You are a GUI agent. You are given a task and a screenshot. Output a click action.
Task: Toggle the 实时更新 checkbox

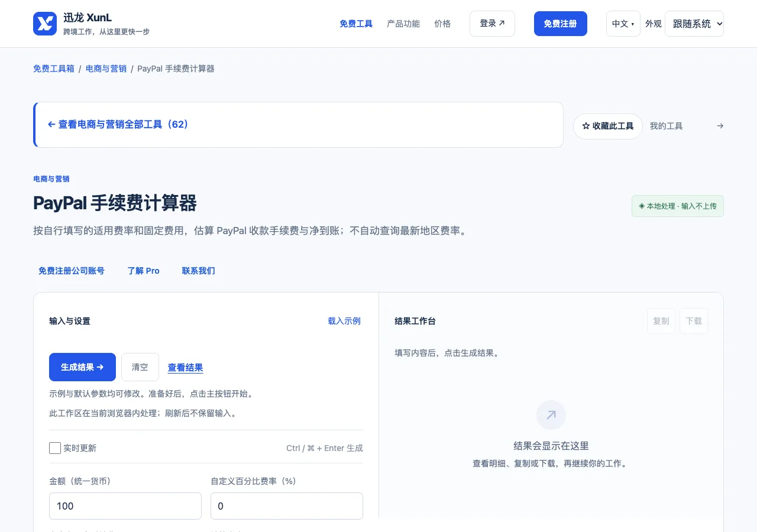tap(55, 448)
